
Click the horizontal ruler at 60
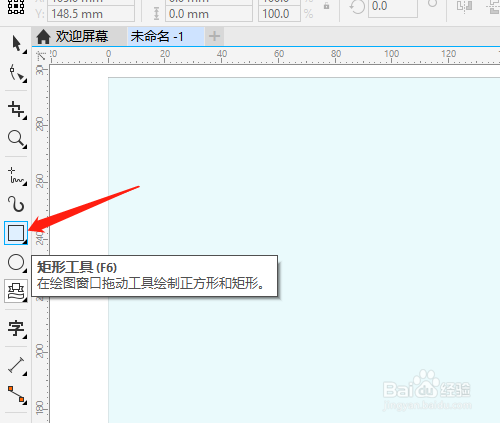point(279,55)
